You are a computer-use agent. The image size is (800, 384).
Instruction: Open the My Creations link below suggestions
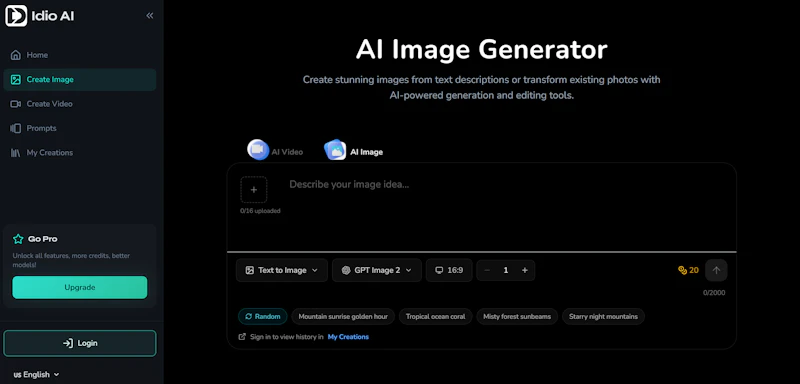coord(348,337)
